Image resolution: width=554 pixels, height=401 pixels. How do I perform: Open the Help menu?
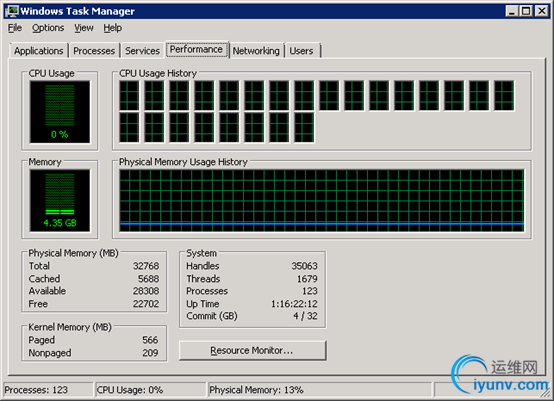(x=113, y=28)
